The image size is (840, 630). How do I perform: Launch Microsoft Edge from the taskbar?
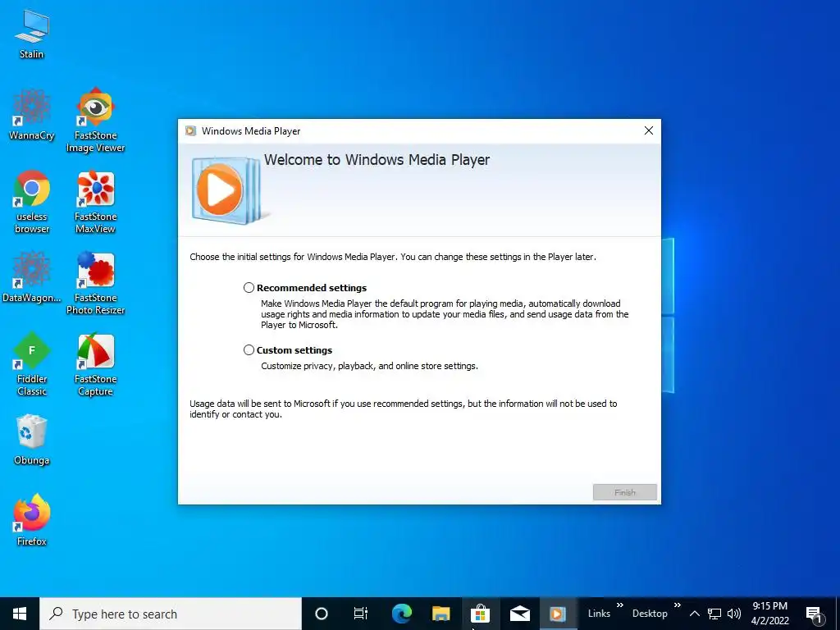(x=401, y=614)
